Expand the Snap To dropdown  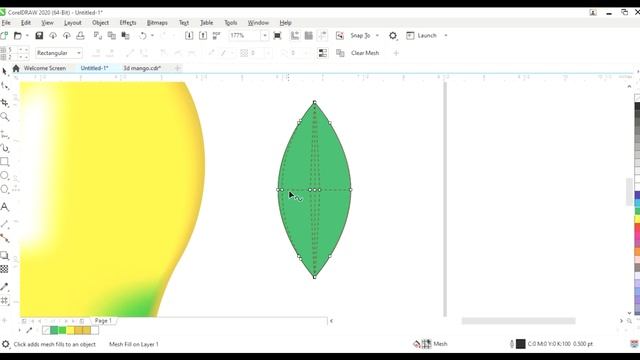click(377, 36)
